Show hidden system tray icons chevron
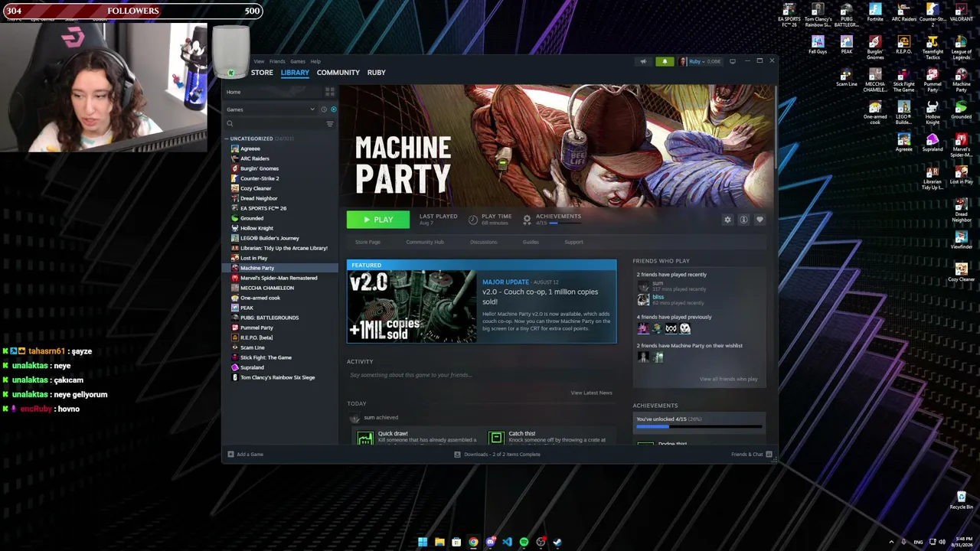This screenshot has height=551, width=980. coord(891,542)
